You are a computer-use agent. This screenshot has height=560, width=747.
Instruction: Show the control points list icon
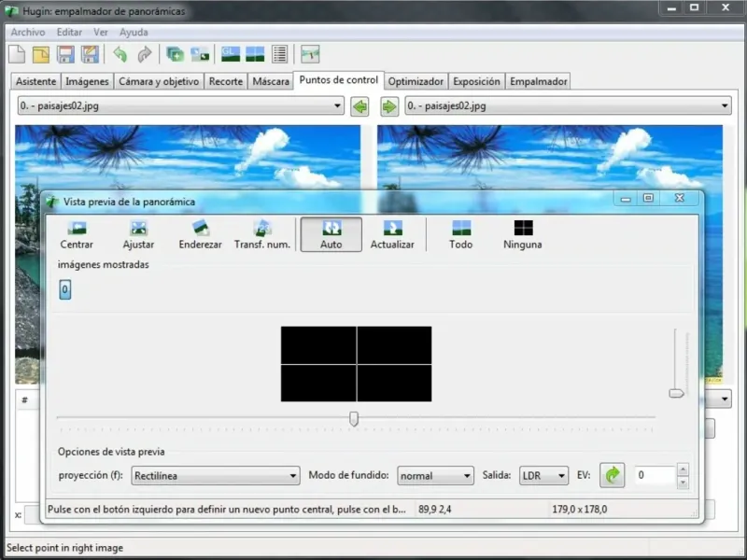pos(279,54)
